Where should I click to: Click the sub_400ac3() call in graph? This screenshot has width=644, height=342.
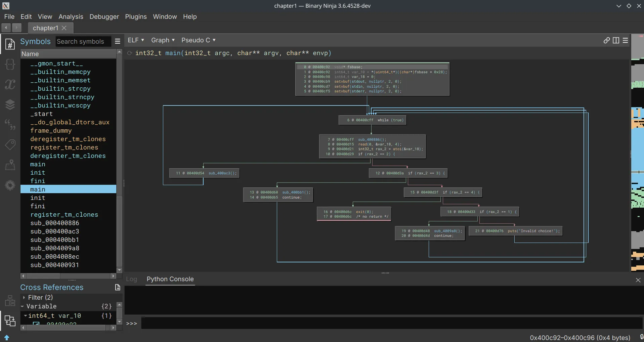click(222, 173)
